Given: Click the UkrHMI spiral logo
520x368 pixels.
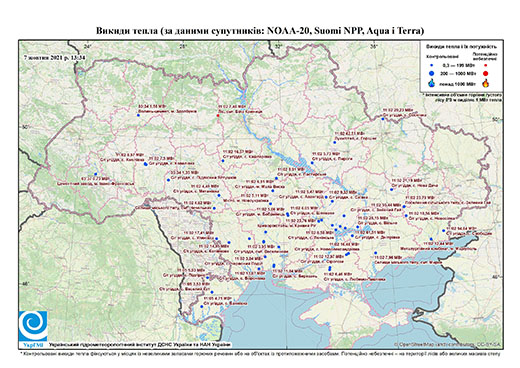Looking at the screenshot, I should tap(33, 327).
